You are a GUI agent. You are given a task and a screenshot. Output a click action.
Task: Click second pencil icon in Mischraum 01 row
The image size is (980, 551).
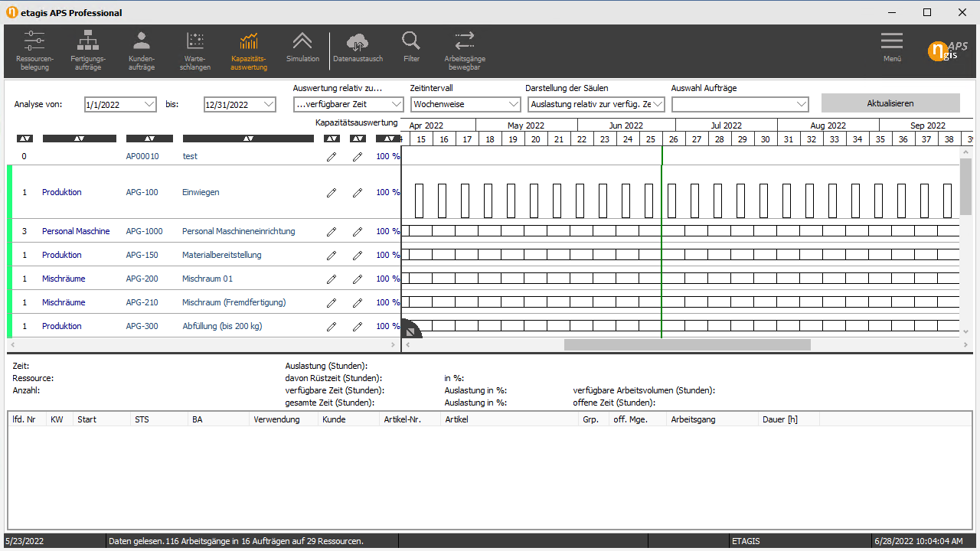[x=358, y=279]
